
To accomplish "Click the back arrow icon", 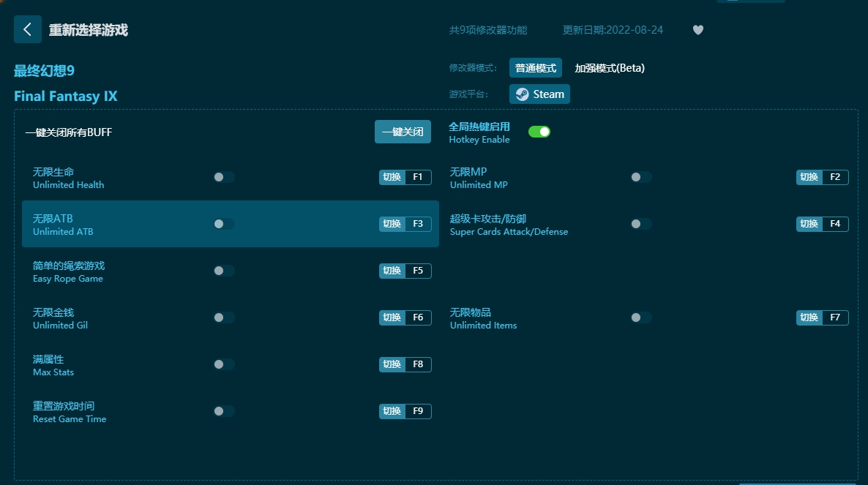I will (28, 29).
